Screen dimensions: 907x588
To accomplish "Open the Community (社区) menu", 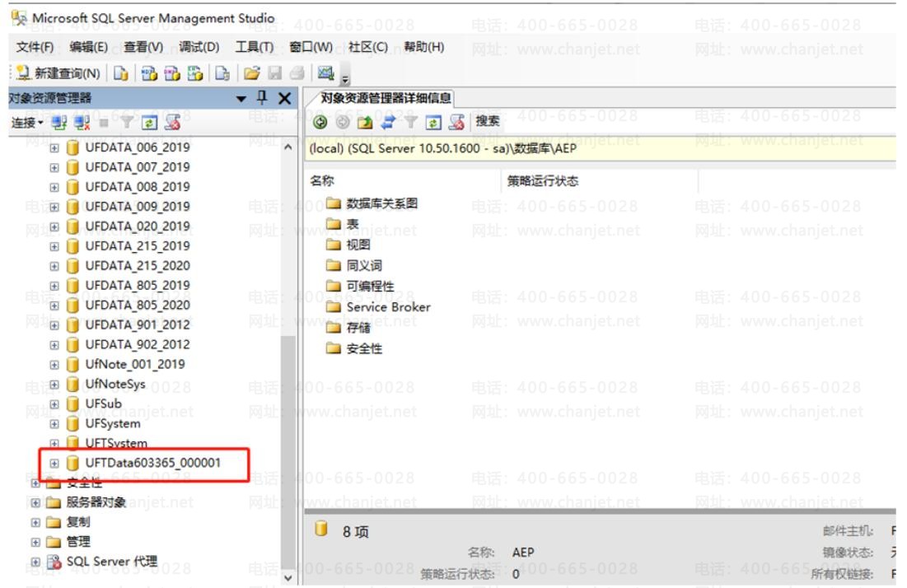I will pyautogui.click(x=368, y=47).
